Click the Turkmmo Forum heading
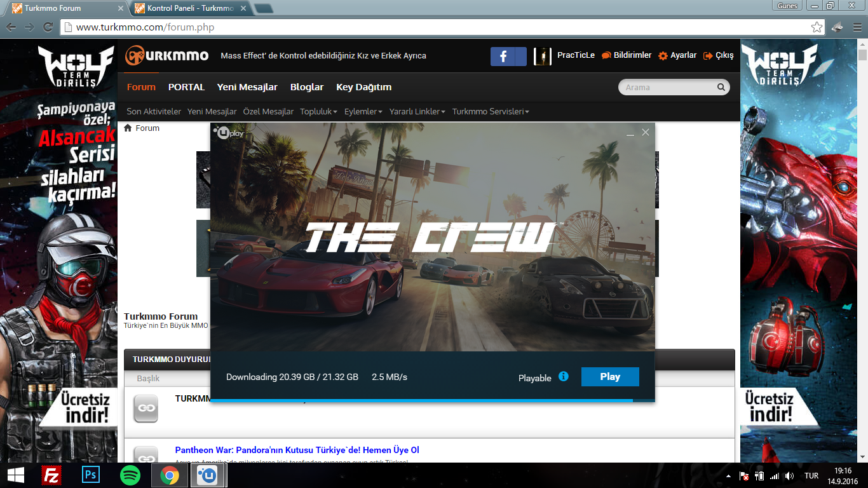Viewport: 868px width, 488px height. (x=161, y=316)
